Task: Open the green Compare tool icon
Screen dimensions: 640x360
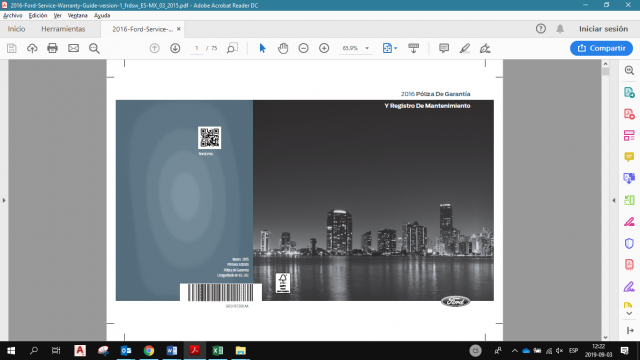Action: point(629,200)
